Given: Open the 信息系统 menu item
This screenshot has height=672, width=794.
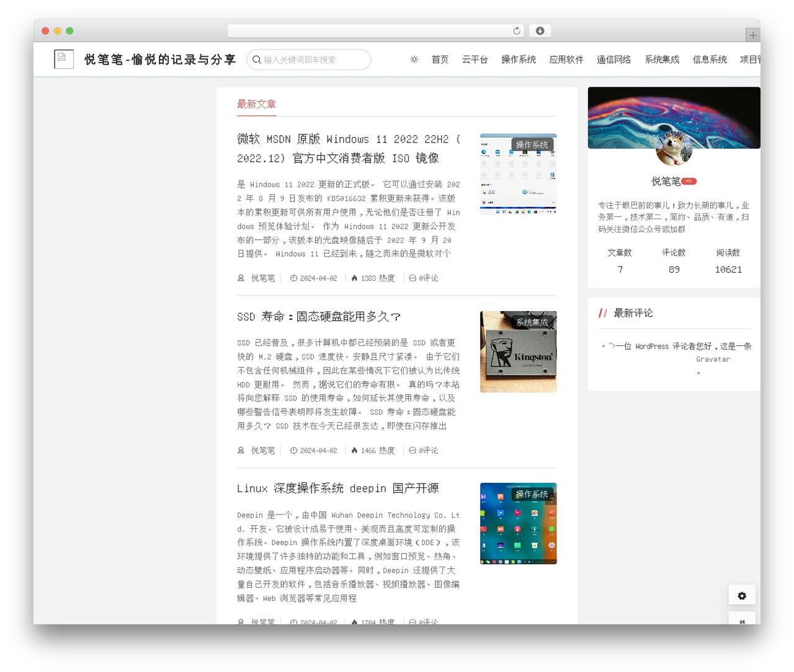Looking at the screenshot, I should click(710, 60).
